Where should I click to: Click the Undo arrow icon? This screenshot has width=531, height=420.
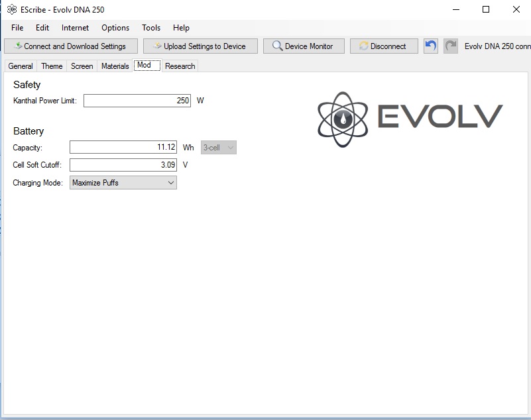coord(430,46)
